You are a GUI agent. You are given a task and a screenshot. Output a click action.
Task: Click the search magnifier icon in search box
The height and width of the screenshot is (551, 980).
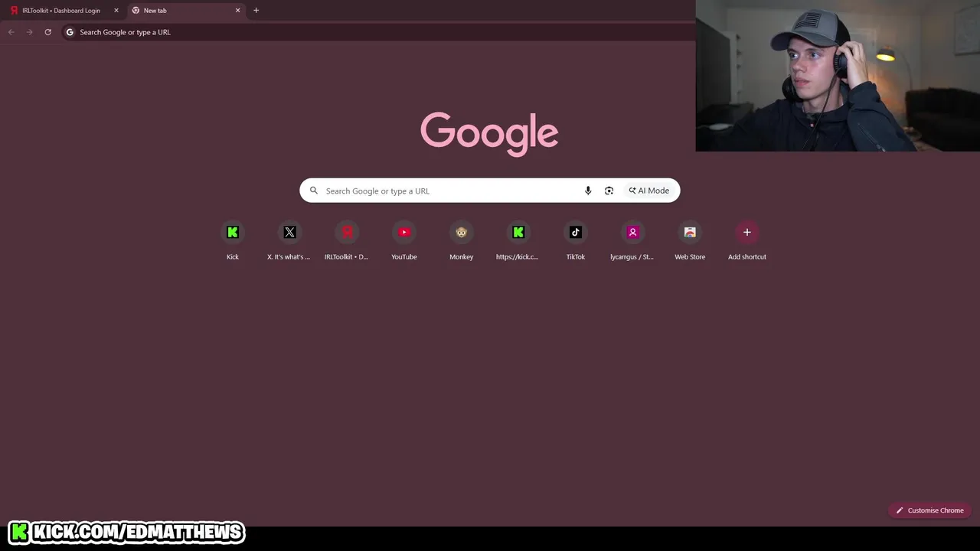click(314, 191)
